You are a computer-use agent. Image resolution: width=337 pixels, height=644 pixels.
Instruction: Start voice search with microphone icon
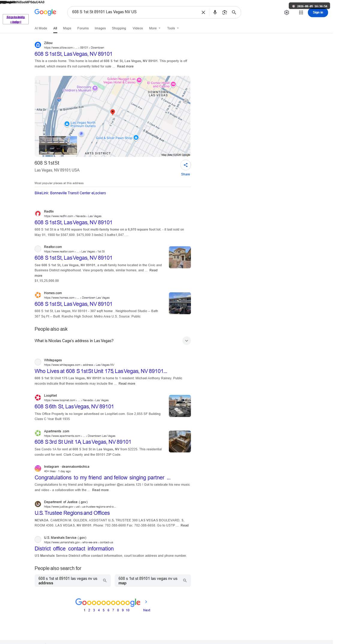tap(215, 12)
